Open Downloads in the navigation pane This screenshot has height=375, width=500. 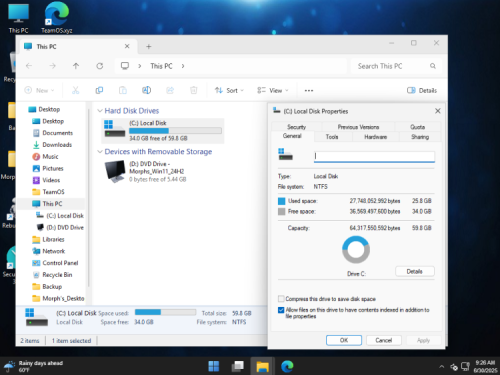57,145
